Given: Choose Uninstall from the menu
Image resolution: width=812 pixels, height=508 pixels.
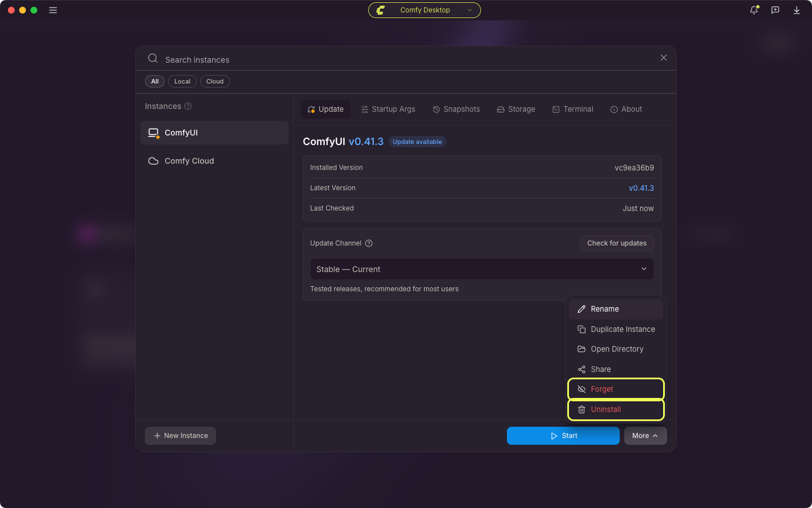Looking at the screenshot, I should pos(616,410).
